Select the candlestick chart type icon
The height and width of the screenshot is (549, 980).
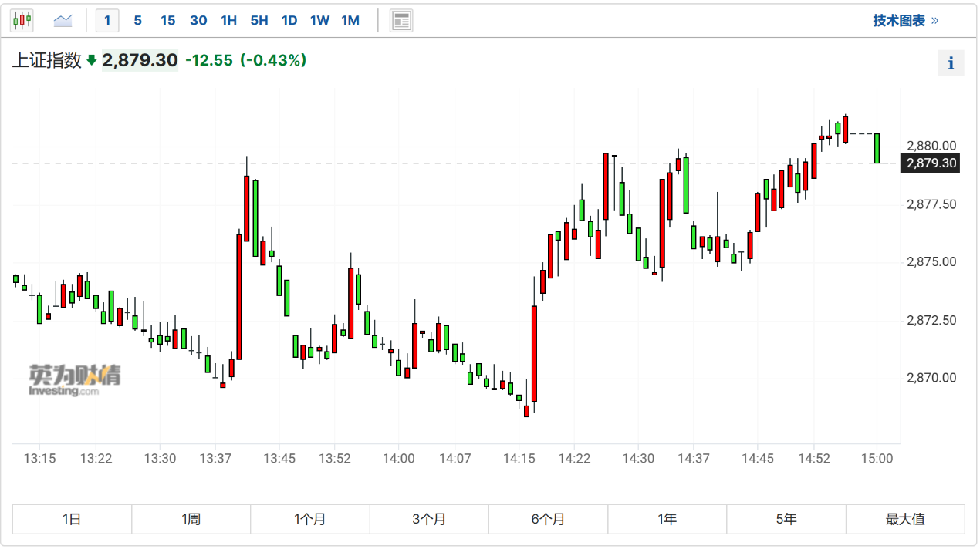pyautogui.click(x=22, y=21)
